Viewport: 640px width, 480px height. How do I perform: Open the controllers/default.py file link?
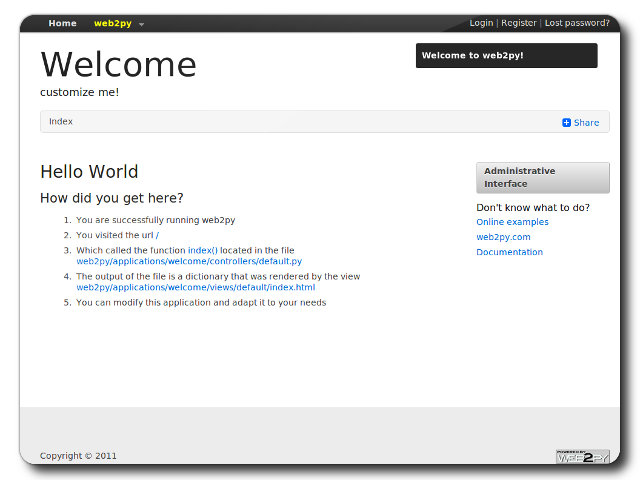pyautogui.click(x=189, y=261)
